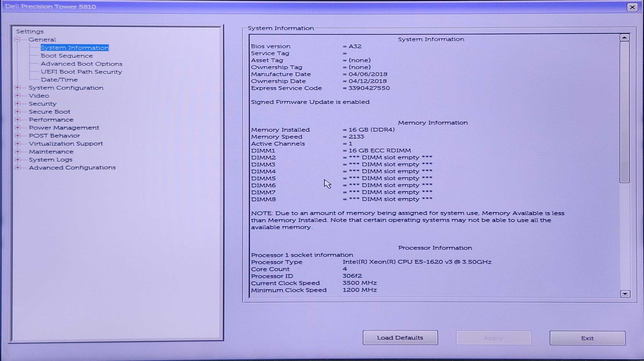
Task: Expand the Video settings section
Action: (x=18, y=95)
